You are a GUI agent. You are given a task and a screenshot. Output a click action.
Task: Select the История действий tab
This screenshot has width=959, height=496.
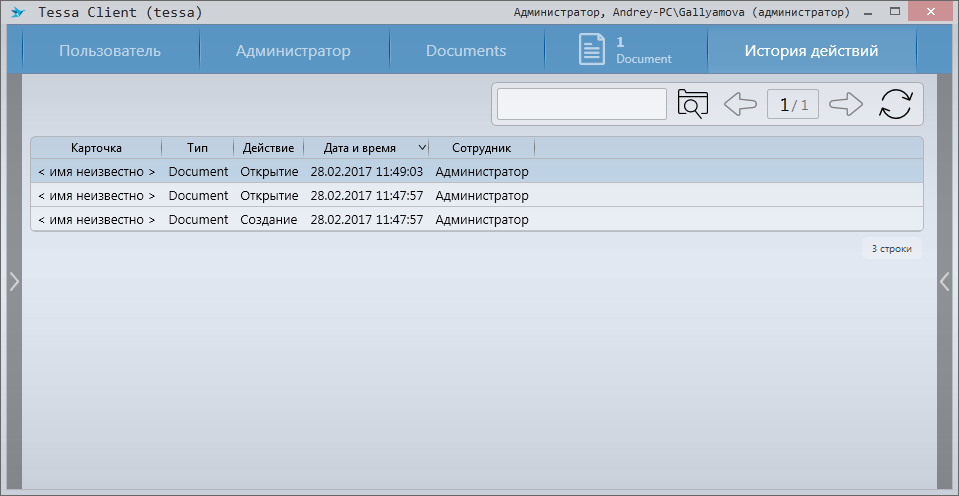tap(811, 51)
